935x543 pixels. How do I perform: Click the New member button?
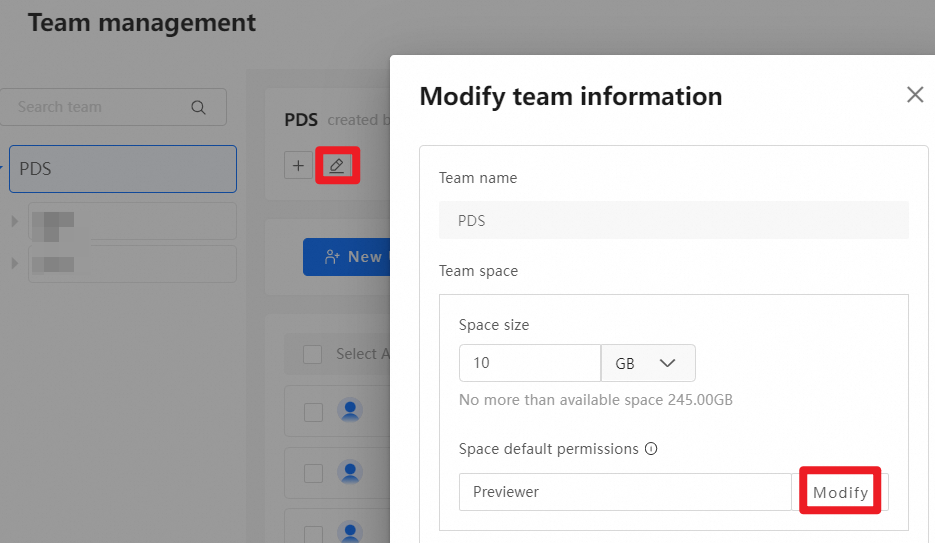[x=347, y=257]
